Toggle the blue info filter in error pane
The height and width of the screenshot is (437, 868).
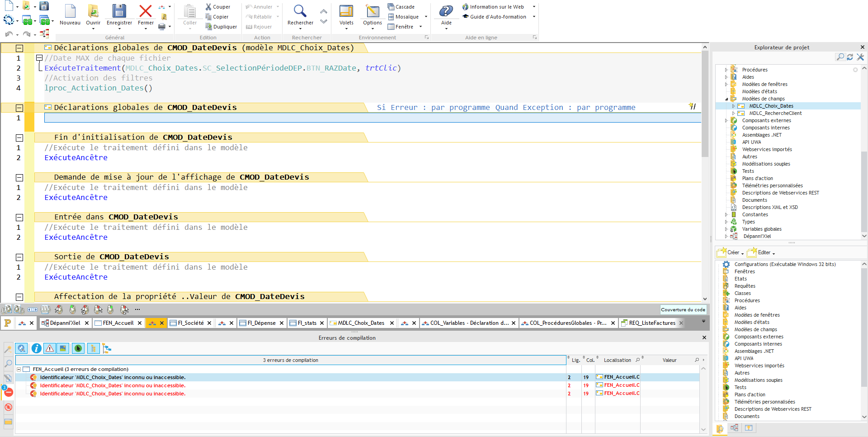(36, 348)
